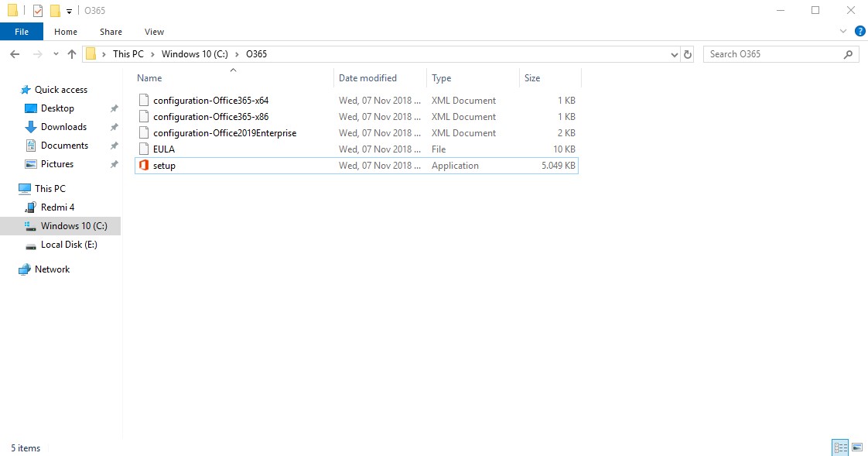
Task: Click Windows 10 (C:) in the breadcrumb
Action: pyautogui.click(x=194, y=54)
